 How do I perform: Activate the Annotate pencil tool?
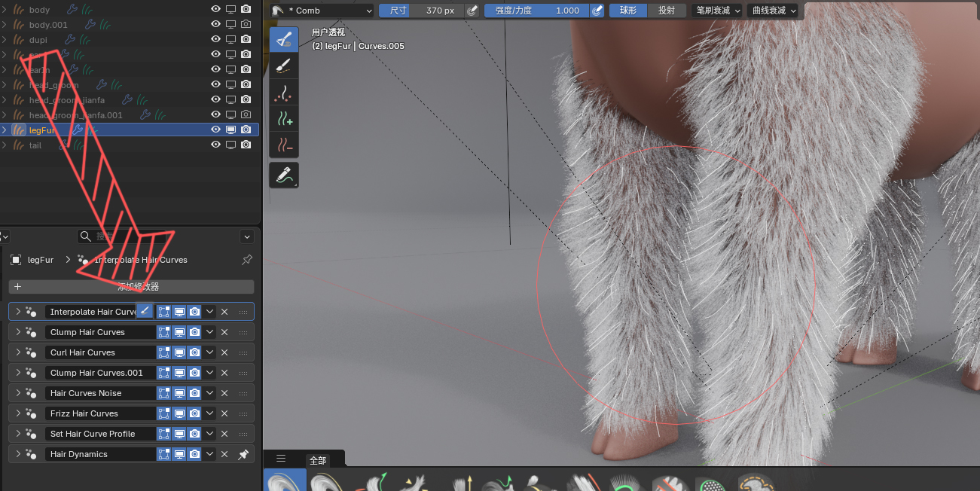[x=284, y=175]
